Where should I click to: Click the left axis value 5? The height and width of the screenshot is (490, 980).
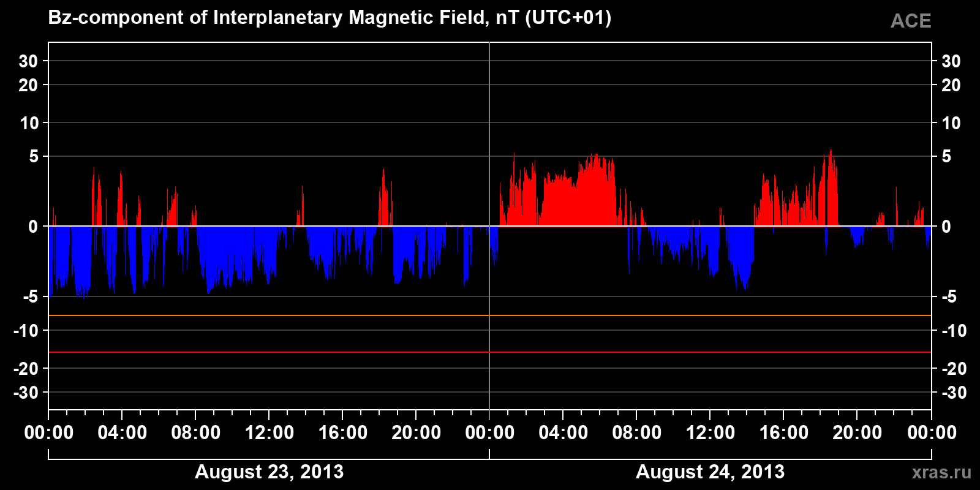[x=34, y=157]
